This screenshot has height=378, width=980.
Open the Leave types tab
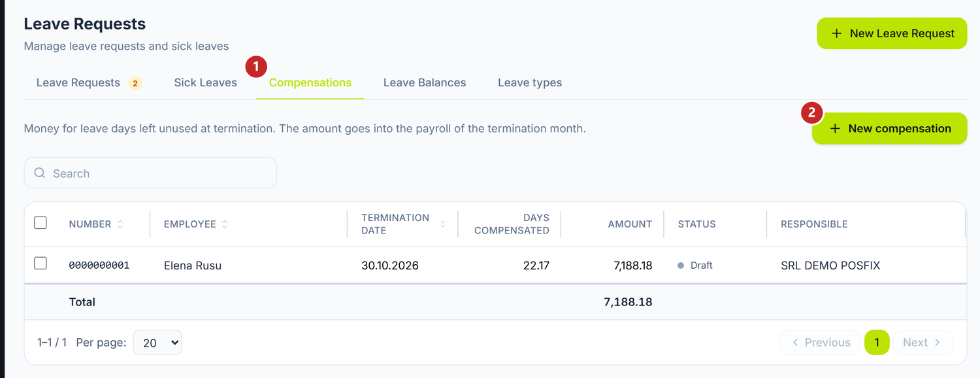[x=530, y=83]
